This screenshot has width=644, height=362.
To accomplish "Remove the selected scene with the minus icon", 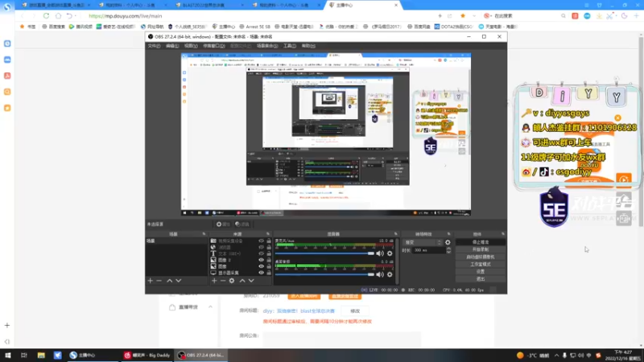I will 159,281.
